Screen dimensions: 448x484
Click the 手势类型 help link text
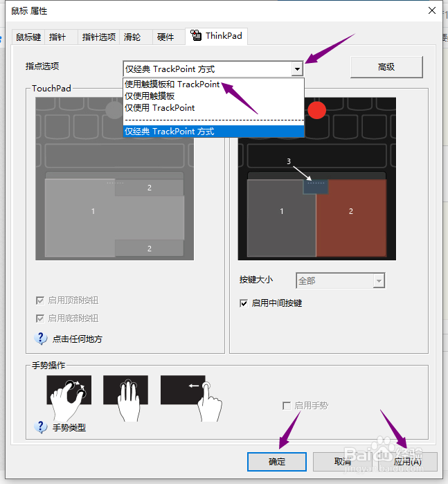pyautogui.click(x=69, y=427)
